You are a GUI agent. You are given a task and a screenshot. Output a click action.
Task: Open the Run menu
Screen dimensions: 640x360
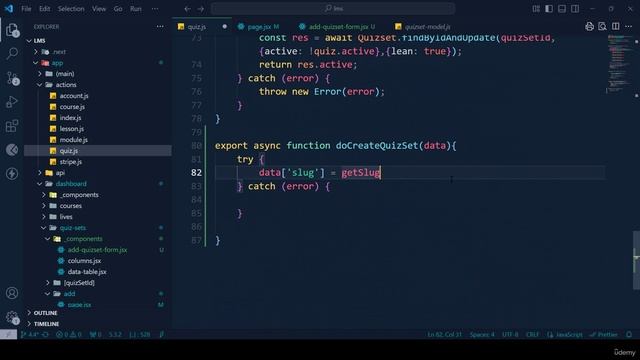pos(136,9)
